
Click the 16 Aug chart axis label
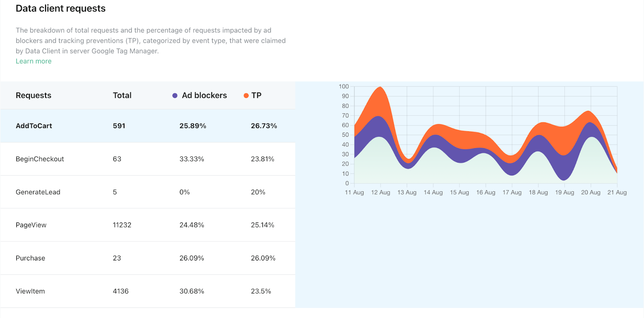coord(485,192)
